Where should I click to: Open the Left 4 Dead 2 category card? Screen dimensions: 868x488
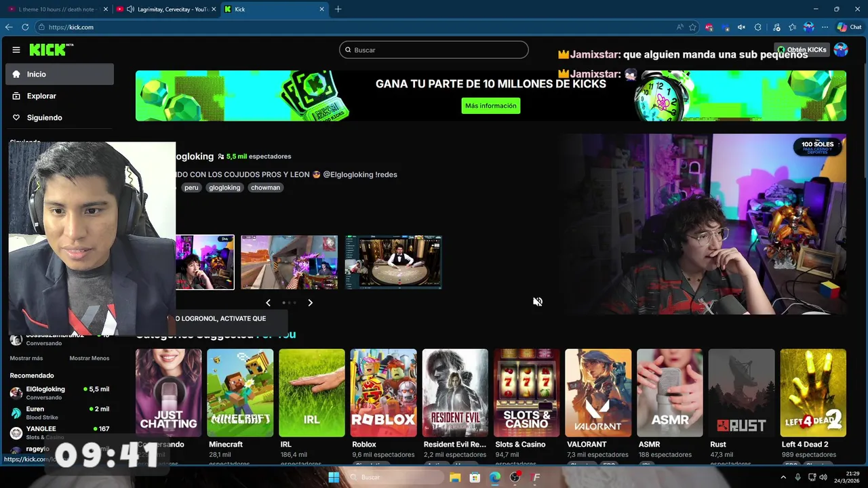[813, 393]
